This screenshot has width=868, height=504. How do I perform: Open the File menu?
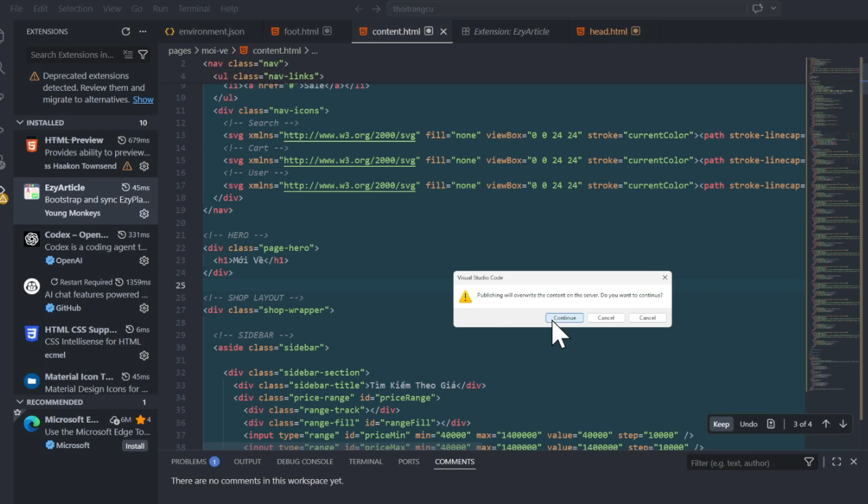16,9
